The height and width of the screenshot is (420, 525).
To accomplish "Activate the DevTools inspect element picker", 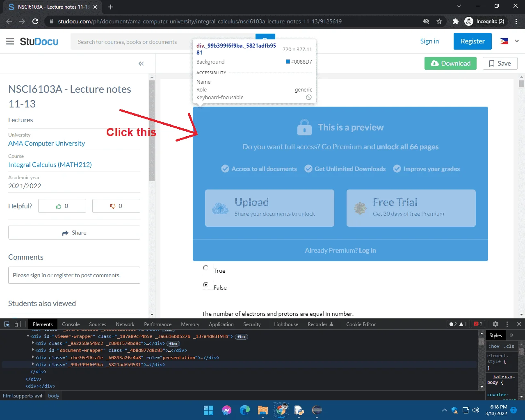I will (x=7, y=324).
